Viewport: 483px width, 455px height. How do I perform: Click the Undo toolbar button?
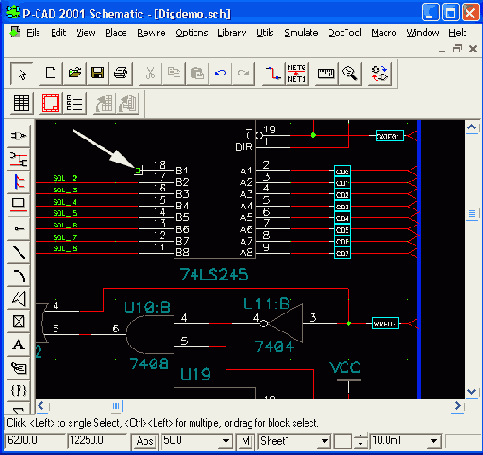[x=221, y=73]
